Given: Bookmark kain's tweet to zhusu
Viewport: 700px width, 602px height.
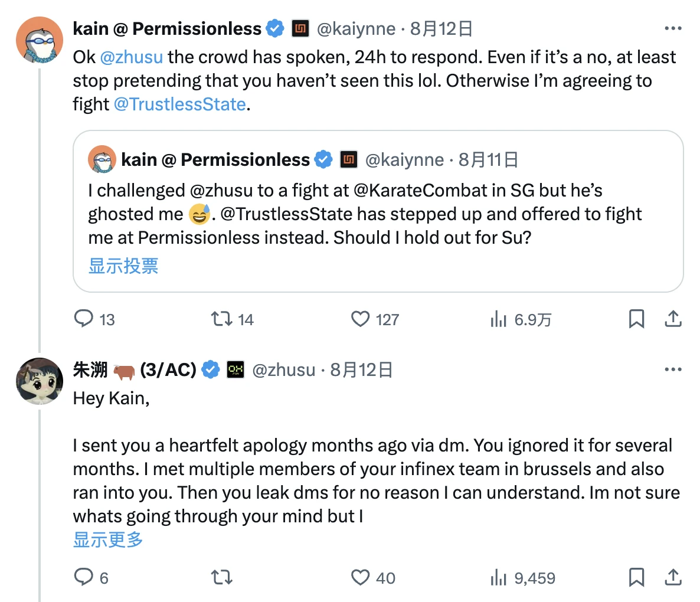Looking at the screenshot, I should [636, 319].
